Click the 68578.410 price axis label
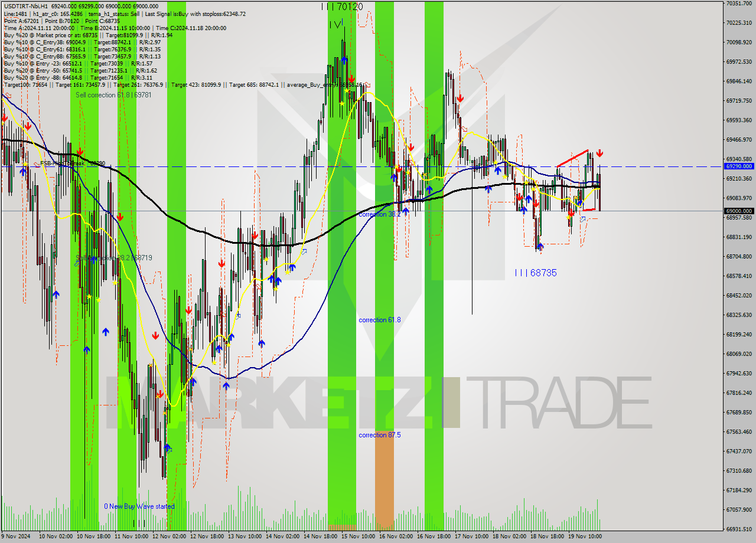The height and width of the screenshot is (543, 756). pyautogui.click(x=739, y=276)
